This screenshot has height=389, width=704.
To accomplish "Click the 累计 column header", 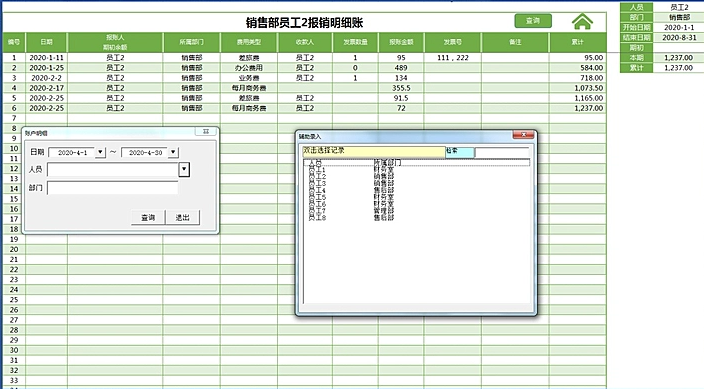I will pyautogui.click(x=577, y=42).
